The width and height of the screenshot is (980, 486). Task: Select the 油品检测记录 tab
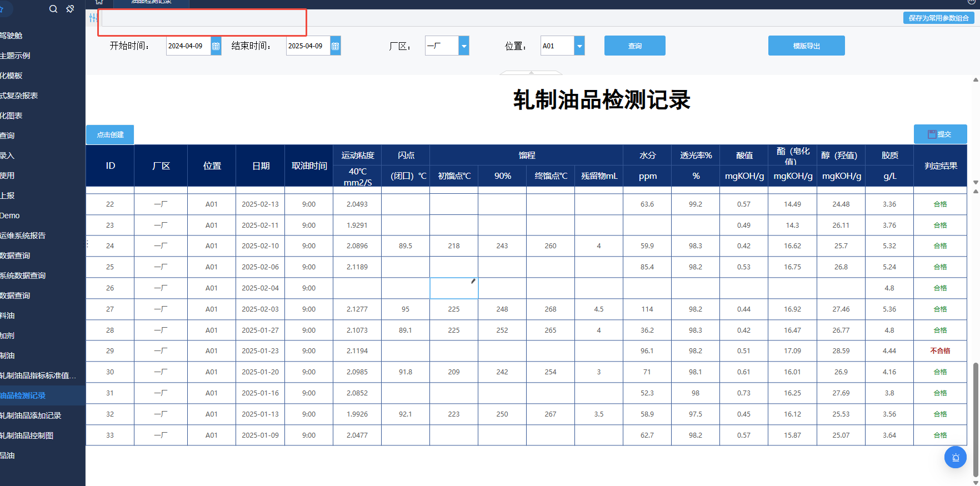[152, 3]
